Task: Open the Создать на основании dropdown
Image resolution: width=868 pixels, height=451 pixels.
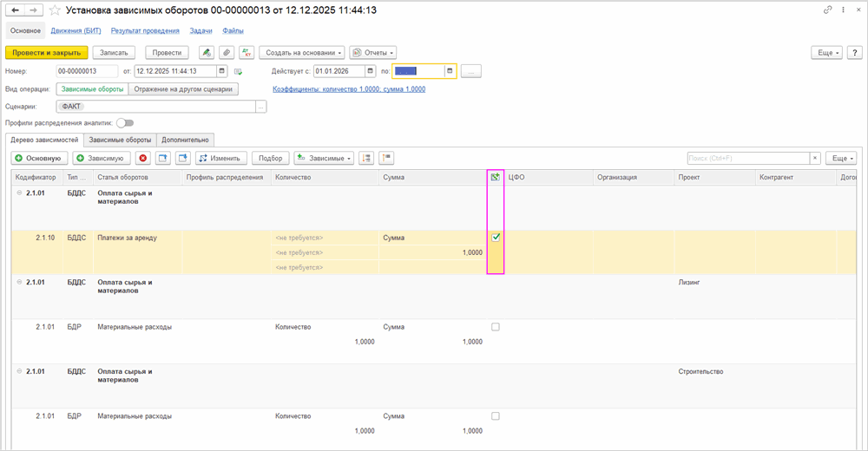Action: pos(302,53)
